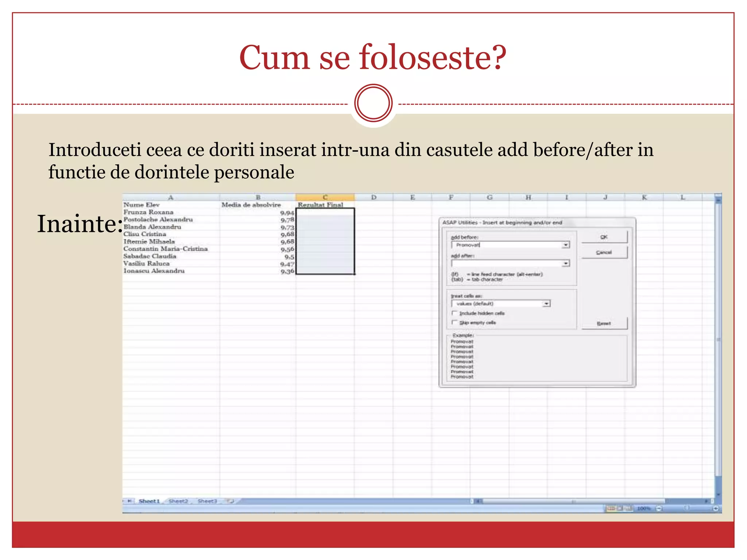Click the insert new worksheet icon

[x=231, y=501]
